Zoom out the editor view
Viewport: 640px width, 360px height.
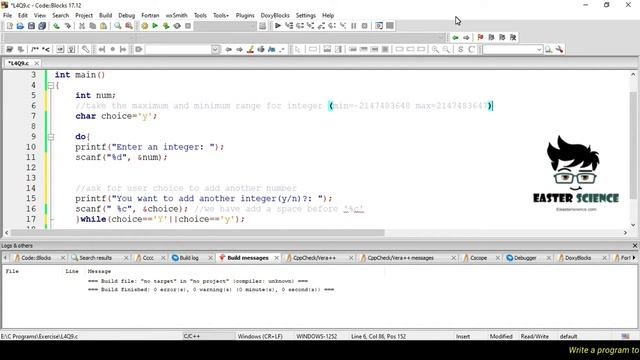pyautogui.click(x=447, y=49)
